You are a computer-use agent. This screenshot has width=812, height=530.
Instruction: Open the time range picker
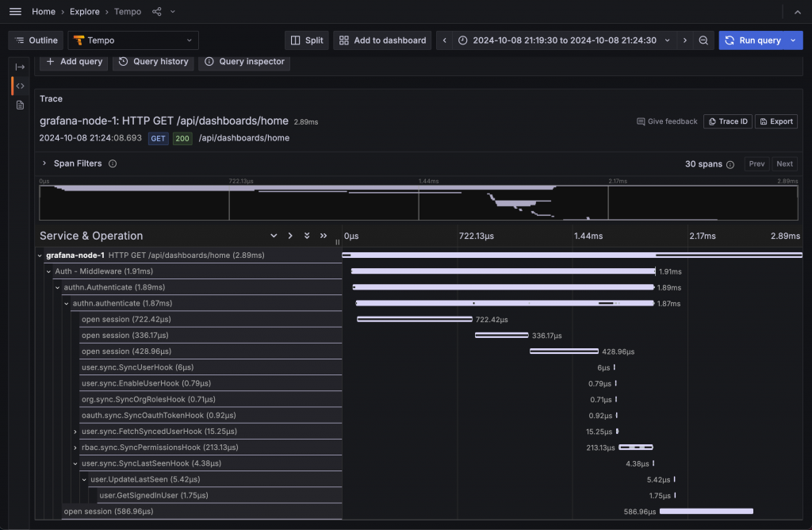(565, 40)
